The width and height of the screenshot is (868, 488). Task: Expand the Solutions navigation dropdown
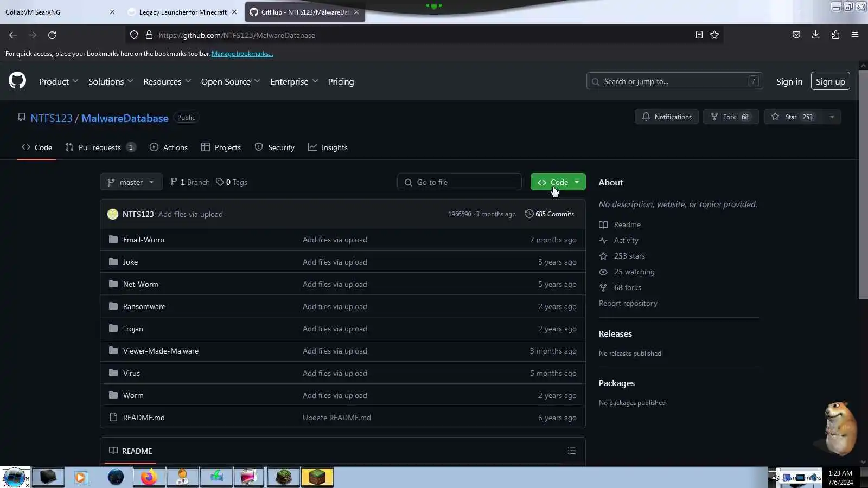[x=111, y=81]
